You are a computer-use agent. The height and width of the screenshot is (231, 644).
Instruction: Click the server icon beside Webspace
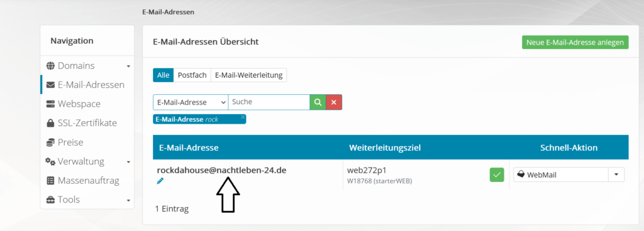tap(50, 104)
